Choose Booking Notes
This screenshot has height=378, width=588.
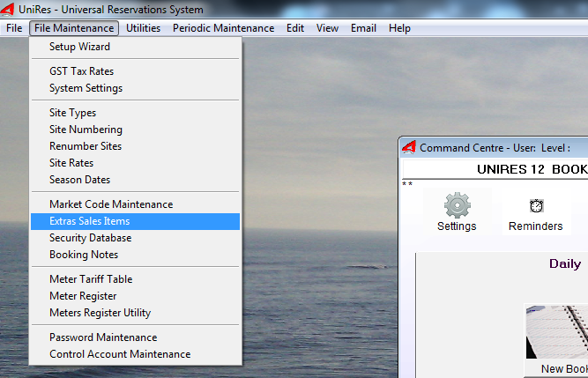click(136, 255)
